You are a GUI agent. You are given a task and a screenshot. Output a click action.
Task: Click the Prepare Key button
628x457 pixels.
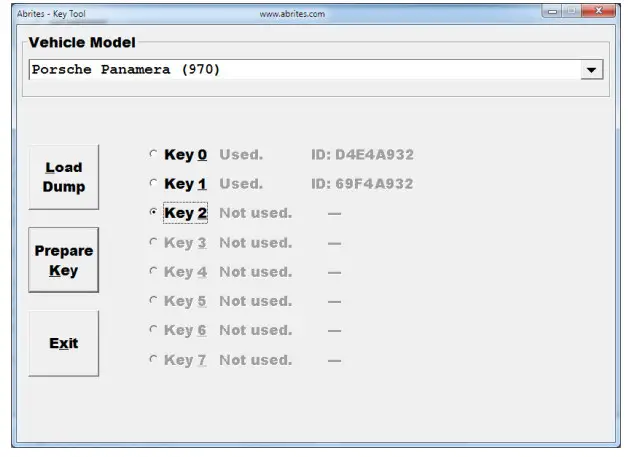coord(64,260)
